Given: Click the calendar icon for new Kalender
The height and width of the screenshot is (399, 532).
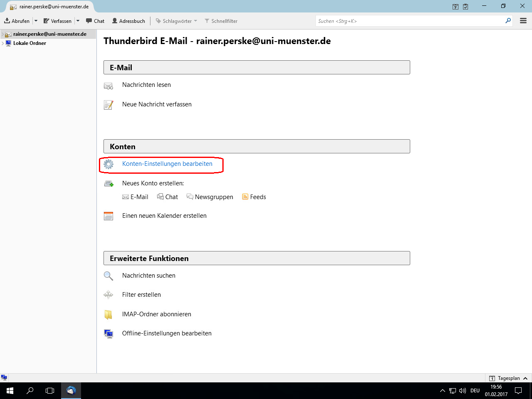Looking at the screenshot, I should point(108,216).
